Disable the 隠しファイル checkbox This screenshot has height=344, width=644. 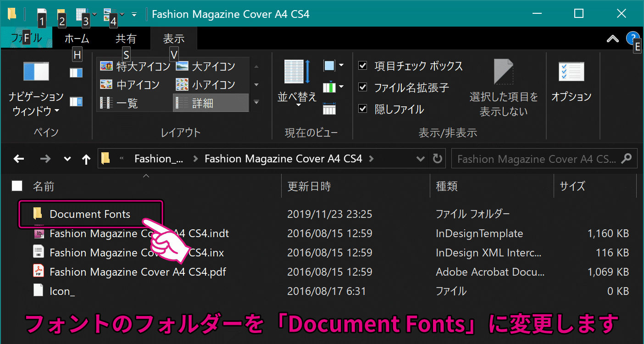click(363, 109)
